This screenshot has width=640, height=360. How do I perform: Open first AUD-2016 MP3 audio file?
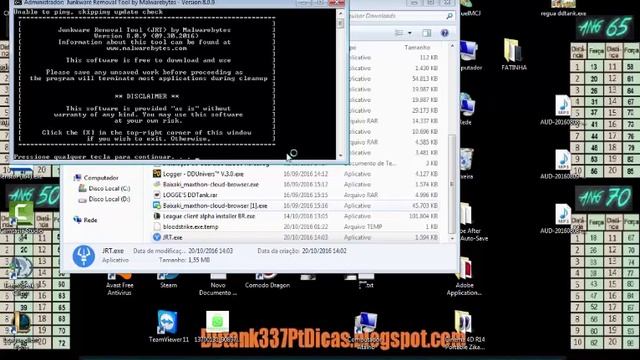562,109
